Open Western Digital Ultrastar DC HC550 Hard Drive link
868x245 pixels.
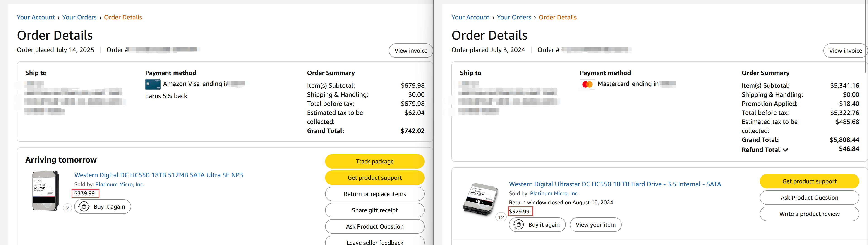pos(615,184)
